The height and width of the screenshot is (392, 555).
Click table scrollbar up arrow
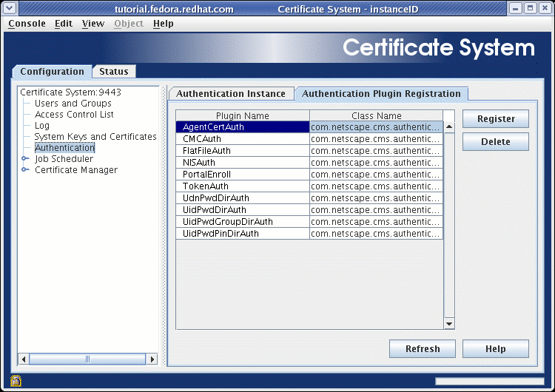coord(449,126)
